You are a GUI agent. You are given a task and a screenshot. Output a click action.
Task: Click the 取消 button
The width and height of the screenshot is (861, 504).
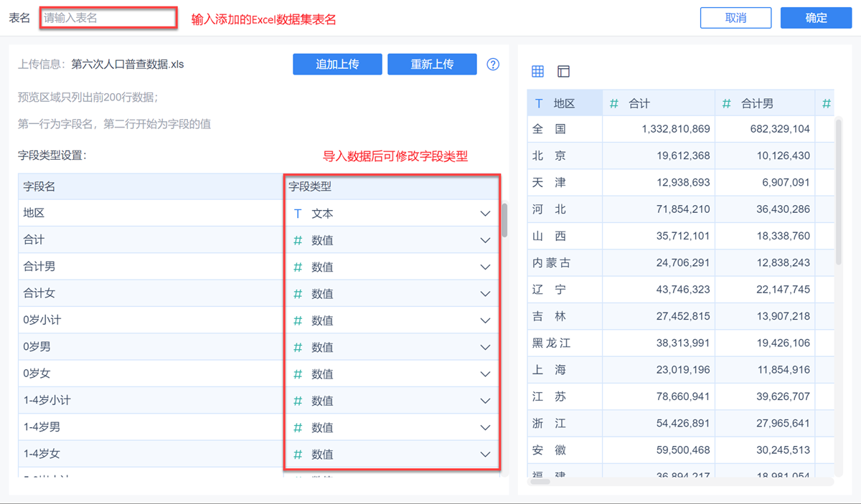[x=735, y=18]
